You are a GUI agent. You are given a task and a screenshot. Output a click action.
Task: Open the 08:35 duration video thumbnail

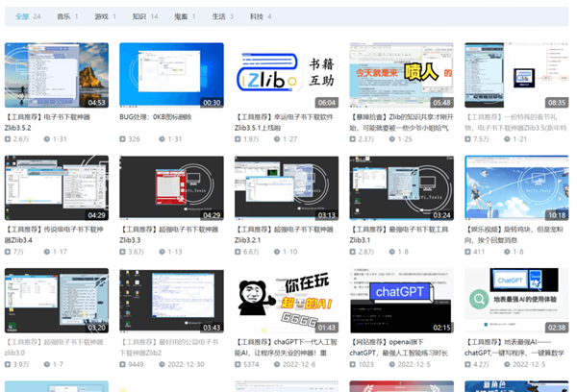pos(516,75)
